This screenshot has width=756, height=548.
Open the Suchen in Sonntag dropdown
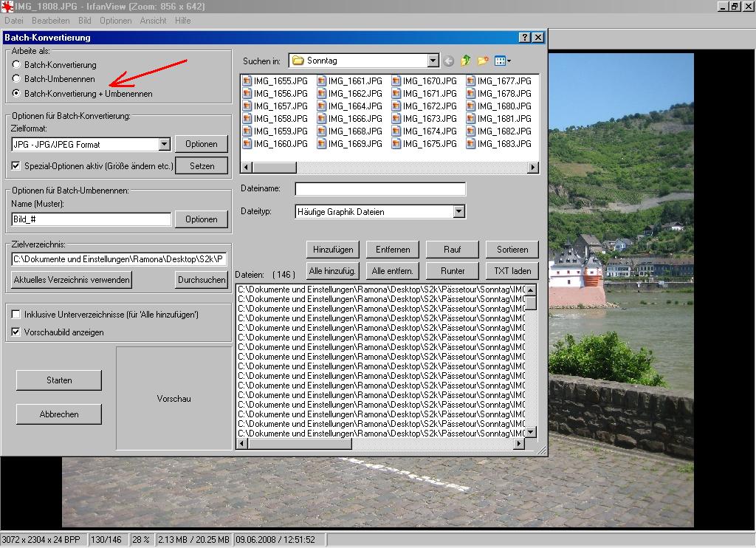coord(433,61)
